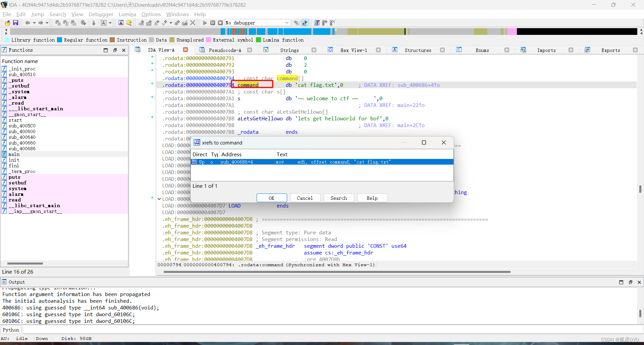Screen dimensions: 644x345
Task: Pause the debugger process
Action: (x=213, y=22)
